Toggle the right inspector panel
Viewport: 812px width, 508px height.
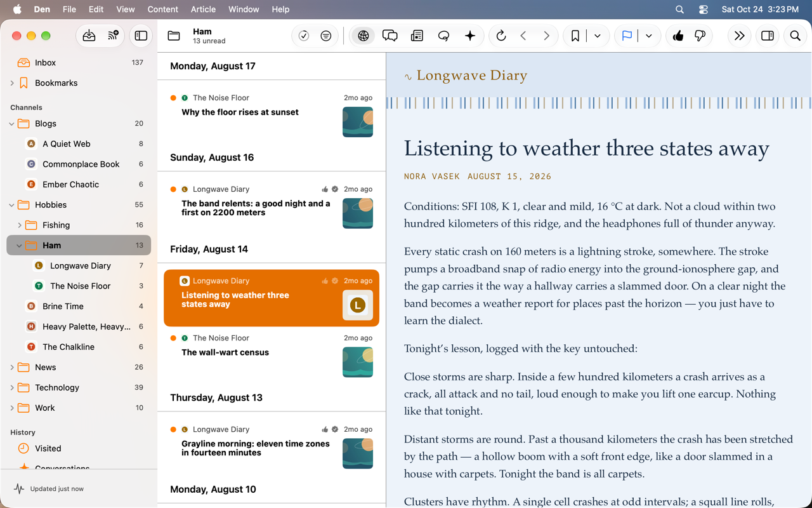768,36
